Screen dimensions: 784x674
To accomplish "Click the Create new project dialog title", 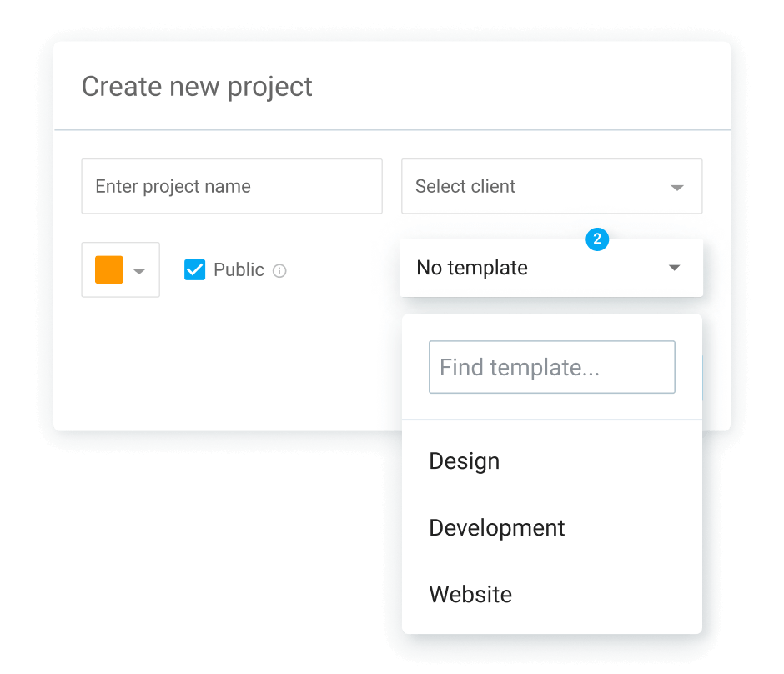I will pos(197,86).
